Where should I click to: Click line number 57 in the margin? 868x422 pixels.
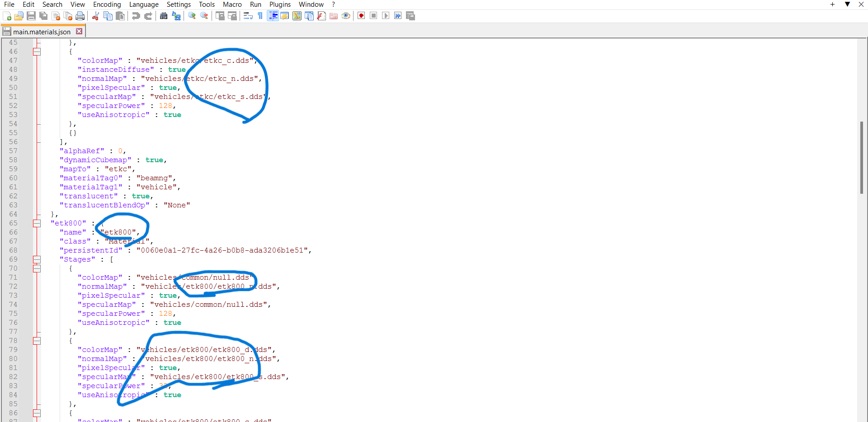pyautogui.click(x=13, y=151)
